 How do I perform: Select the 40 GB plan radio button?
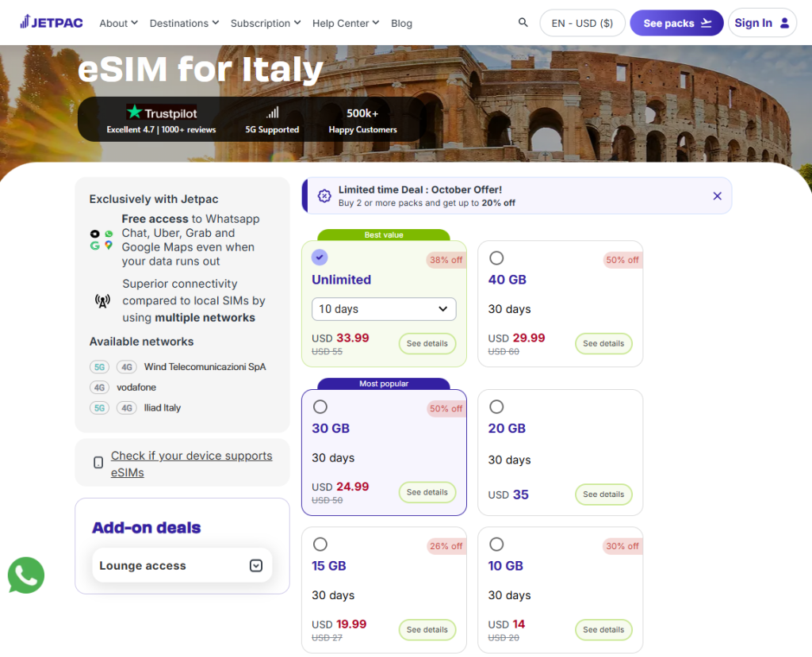[496, 258]
